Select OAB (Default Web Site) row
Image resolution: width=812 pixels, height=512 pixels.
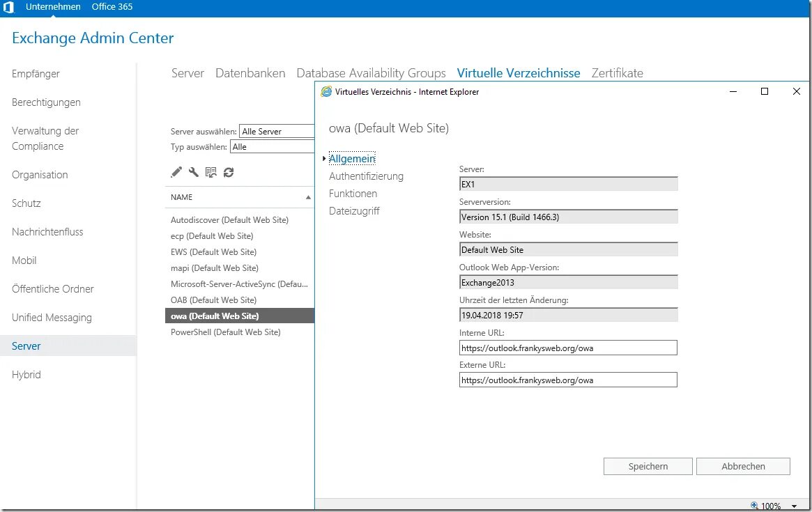(240, 300)
